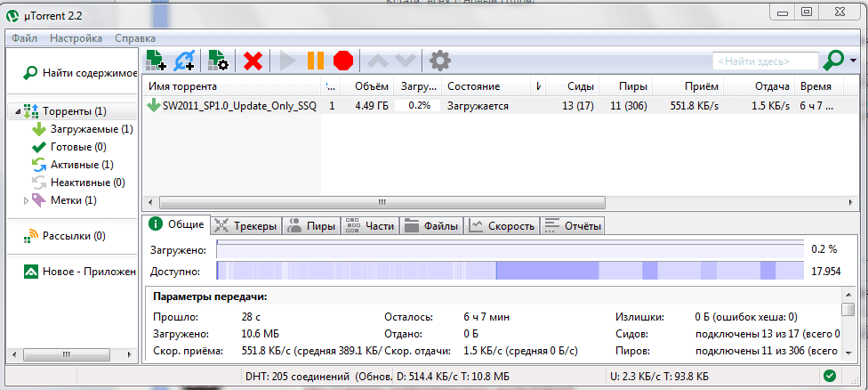Open Рассылки (0) RSS feeds item

[74, 236]
